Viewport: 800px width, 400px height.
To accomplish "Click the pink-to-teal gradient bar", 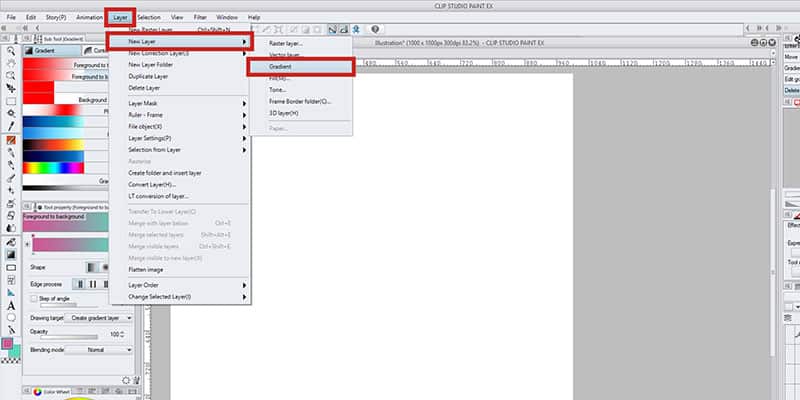I will (70, 245).
